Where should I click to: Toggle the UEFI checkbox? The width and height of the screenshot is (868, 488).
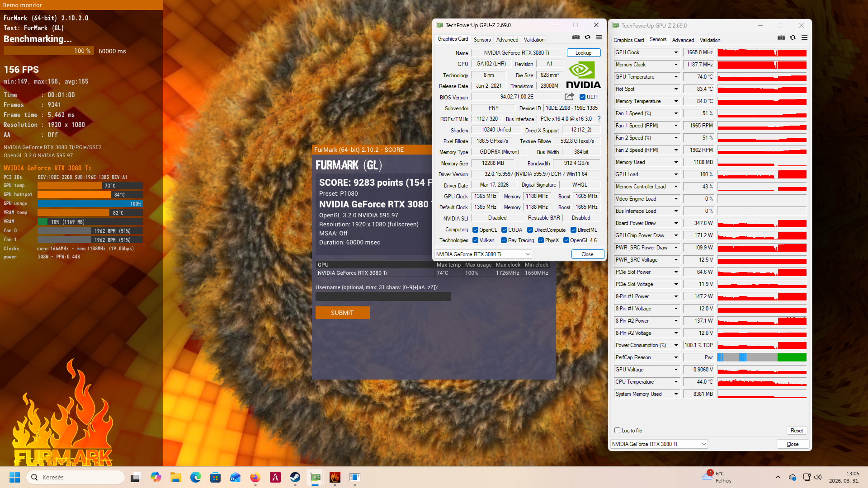tap(583, 97)
